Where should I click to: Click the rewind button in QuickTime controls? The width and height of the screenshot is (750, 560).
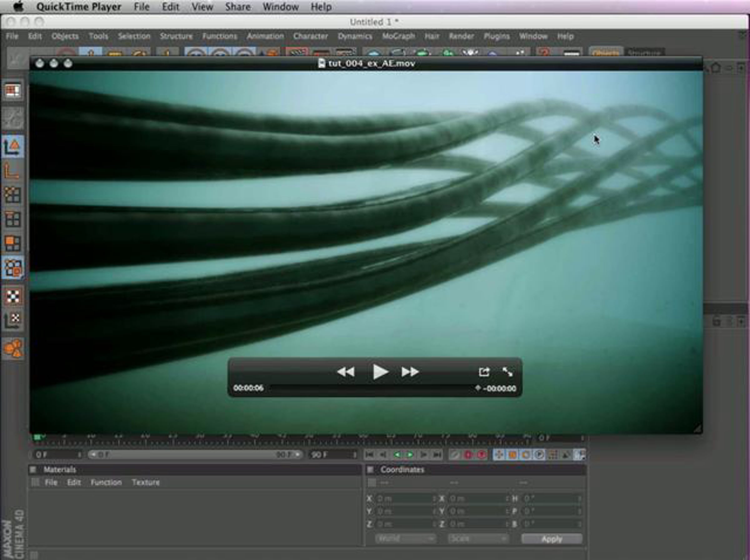[x=346, y=372]
